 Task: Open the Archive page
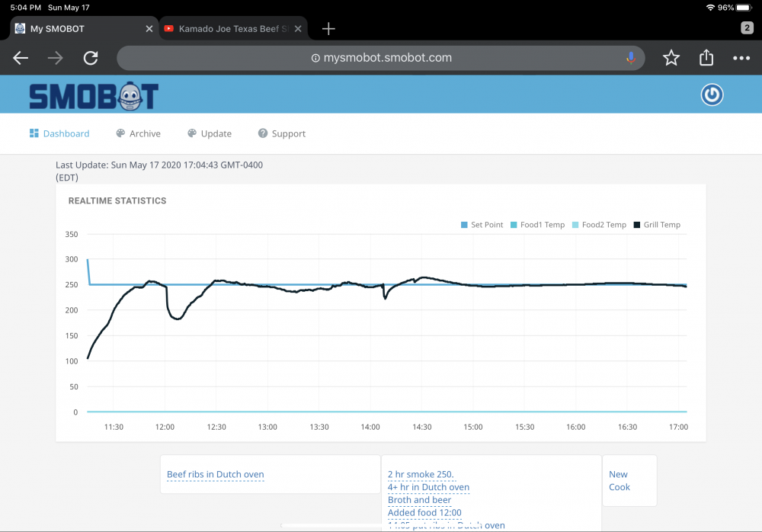pyautogui.click(x=138, y=133)
